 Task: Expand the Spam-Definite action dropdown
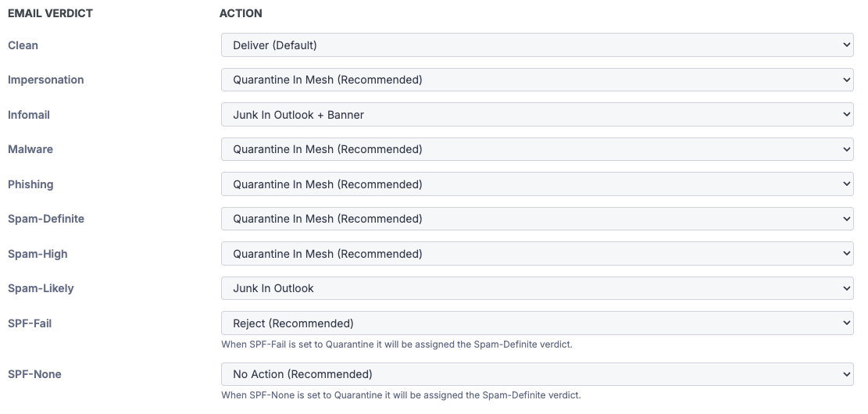coord(537,219)
